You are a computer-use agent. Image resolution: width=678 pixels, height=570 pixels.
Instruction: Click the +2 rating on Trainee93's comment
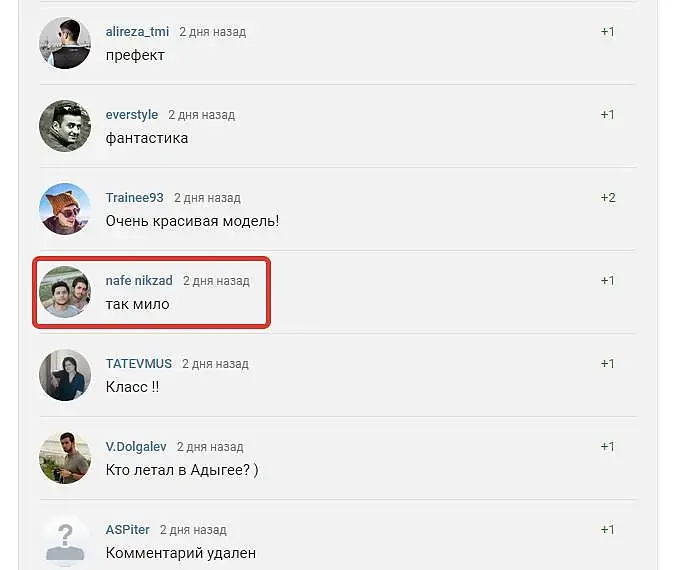coord(608,198)
